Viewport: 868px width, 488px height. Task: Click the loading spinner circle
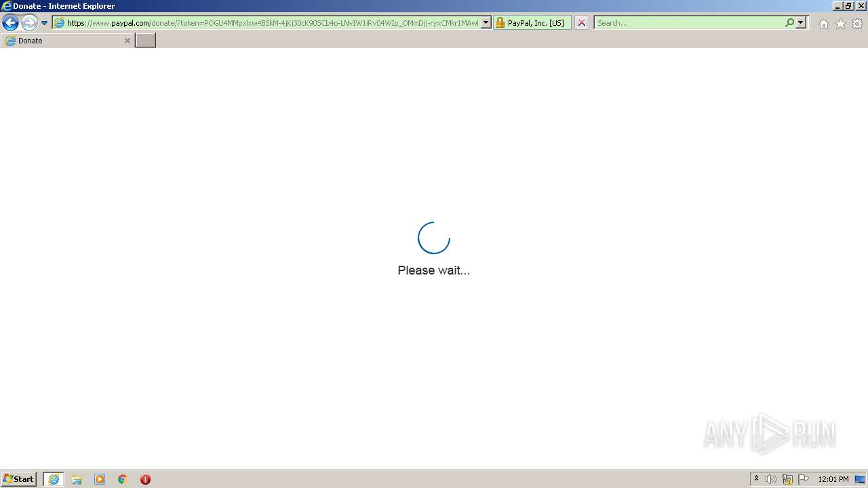coord(434,238)
